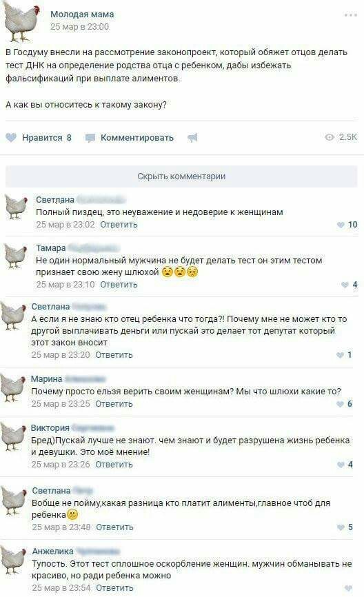Toggle heart on comment with 5 likes
Screen dimensions: 364x597
341,527
